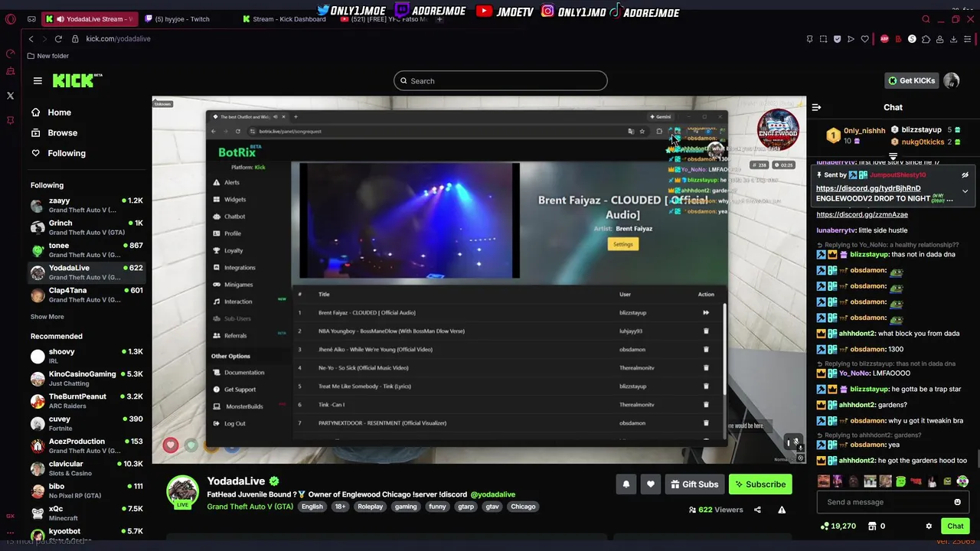Open the shop icon next to 0

[x=871, y=526]
